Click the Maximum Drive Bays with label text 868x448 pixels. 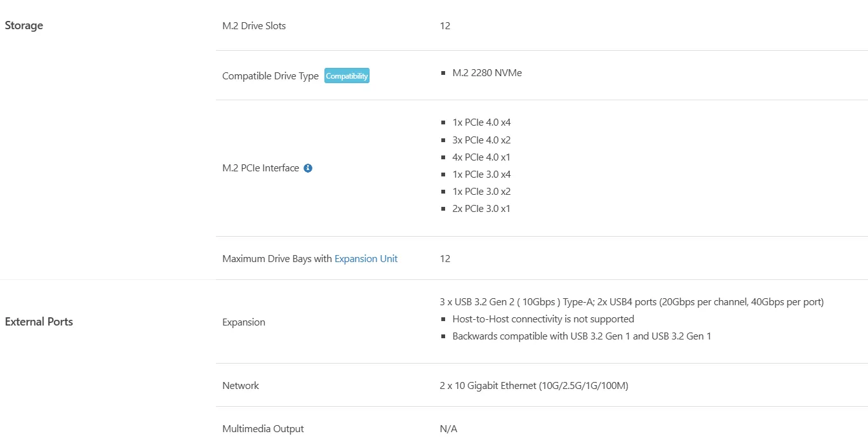pos(277,258)
